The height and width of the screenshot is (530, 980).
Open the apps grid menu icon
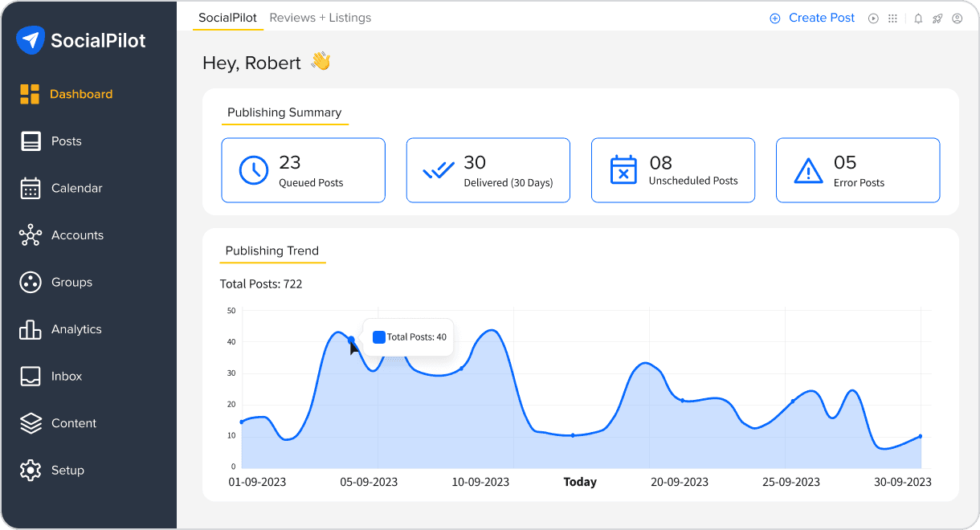892,18
